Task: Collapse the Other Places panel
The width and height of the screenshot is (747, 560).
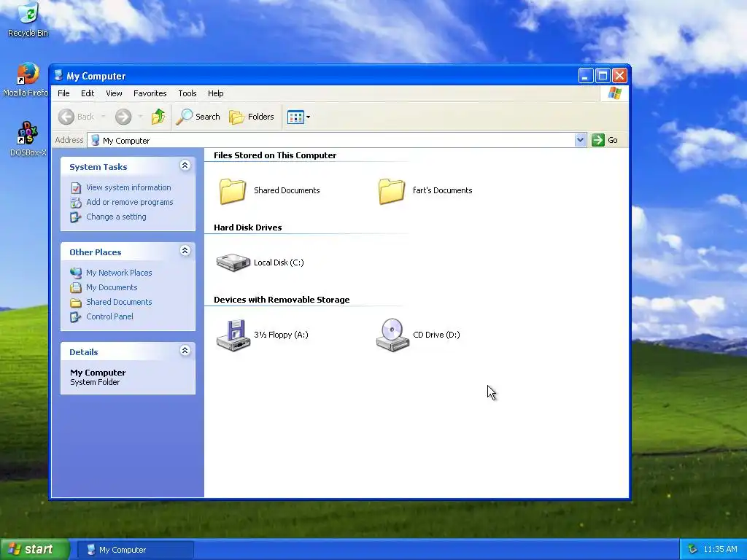Action: click(185, 251)
